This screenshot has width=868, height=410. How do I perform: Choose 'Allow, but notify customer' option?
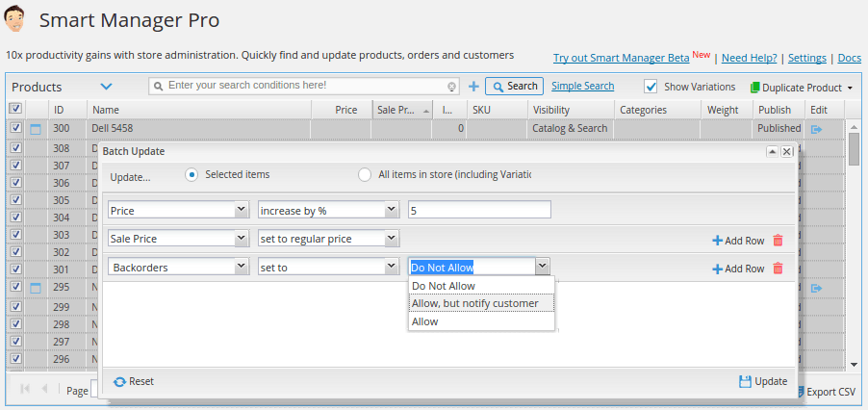pos(481,303)
